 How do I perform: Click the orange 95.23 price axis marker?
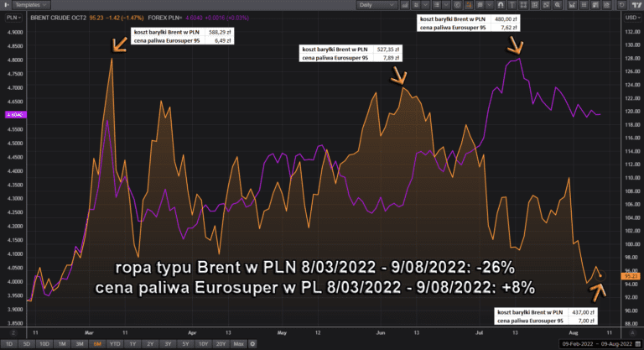[x=631, y=274]
